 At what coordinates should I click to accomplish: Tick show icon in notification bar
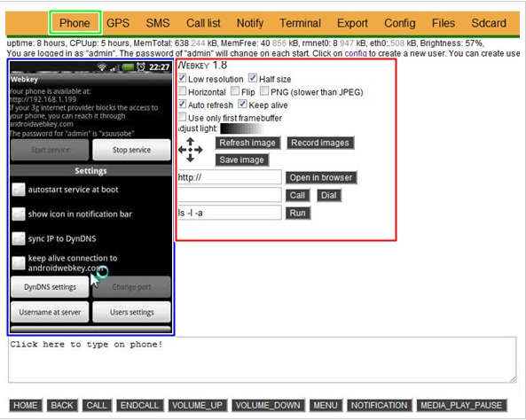19,214
